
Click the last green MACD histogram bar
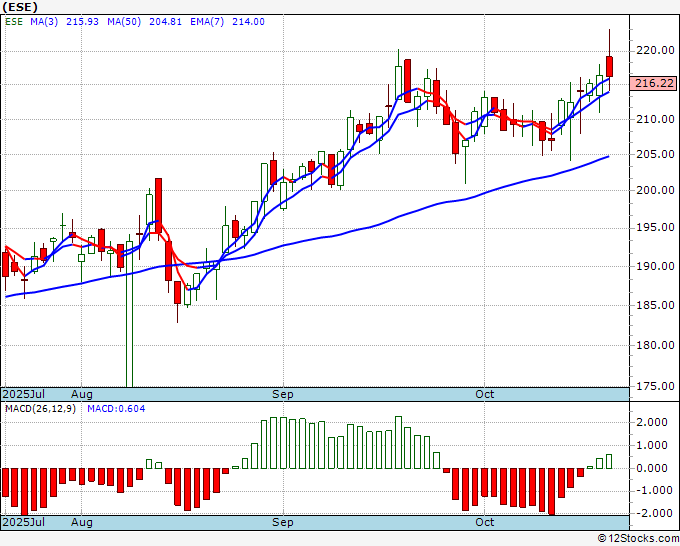click(x=609, y=461)
